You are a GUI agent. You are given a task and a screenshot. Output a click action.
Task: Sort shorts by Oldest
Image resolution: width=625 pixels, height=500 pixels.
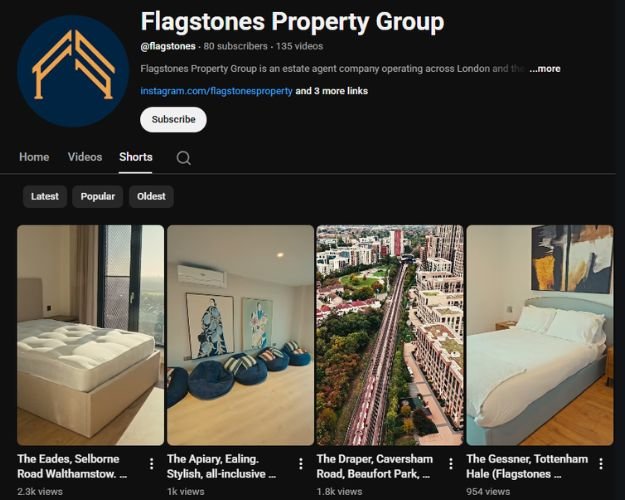[x=151, y=197]
